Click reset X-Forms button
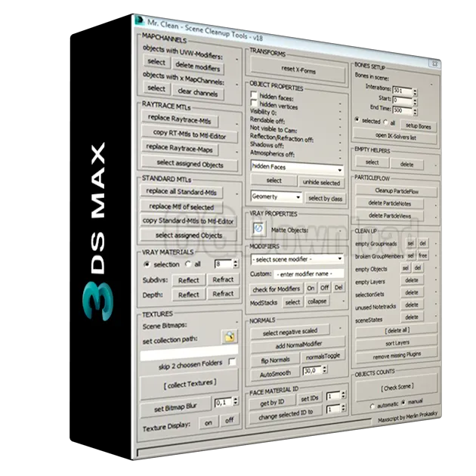This screenshot has height=476, width=476. click(x=298, y=70)
